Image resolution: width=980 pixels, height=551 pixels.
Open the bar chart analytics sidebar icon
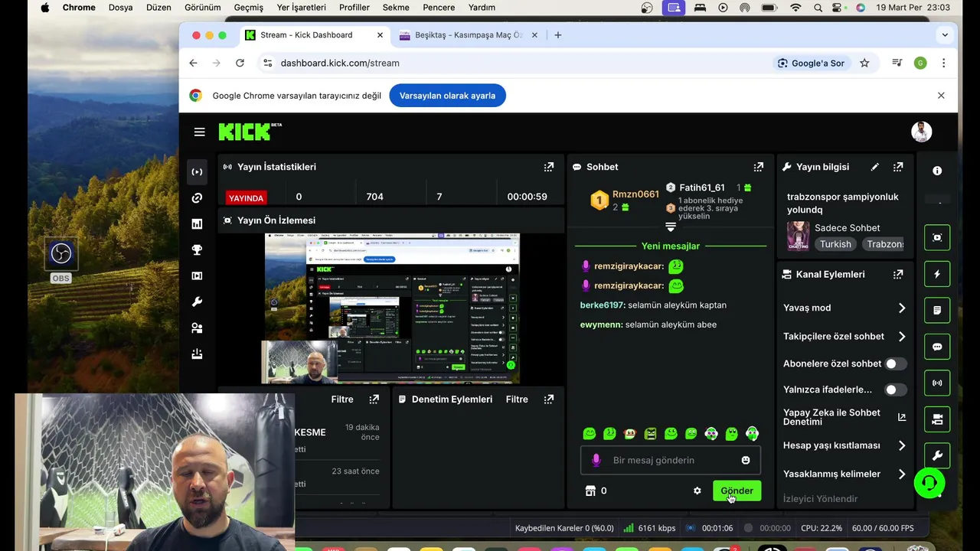tap(197, 224)
